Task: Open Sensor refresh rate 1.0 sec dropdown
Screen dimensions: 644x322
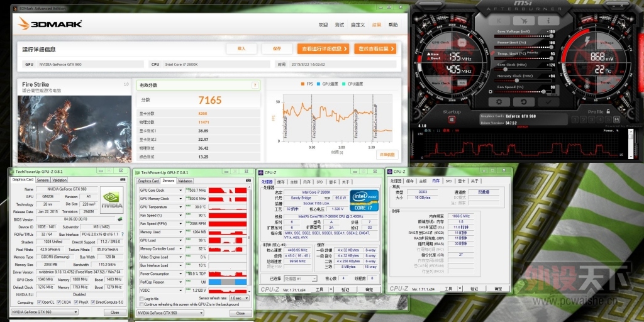Action: click(x=239, y=298)
